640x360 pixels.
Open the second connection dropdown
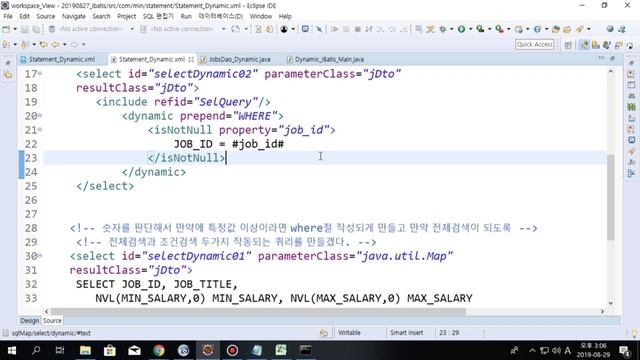point(224,29)
